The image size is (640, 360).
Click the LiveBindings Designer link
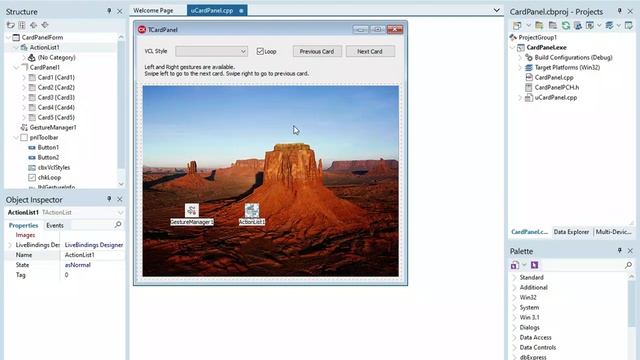93,245
